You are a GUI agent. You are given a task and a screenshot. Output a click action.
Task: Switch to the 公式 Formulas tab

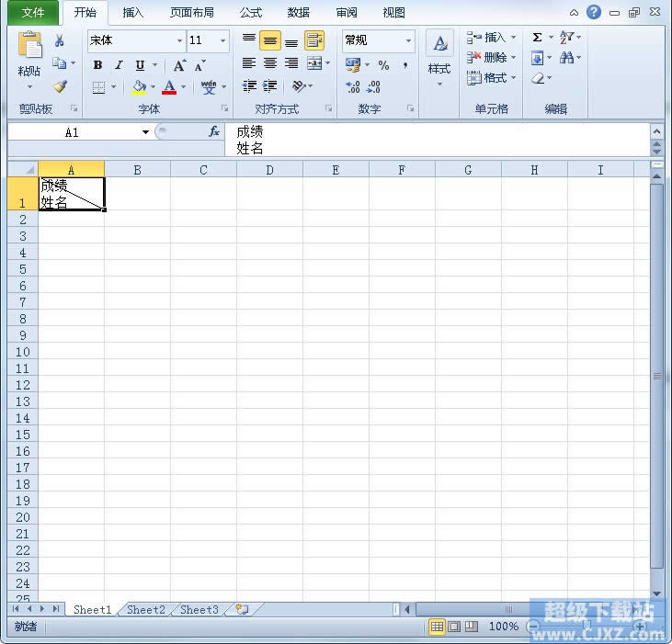coord(251,13)
